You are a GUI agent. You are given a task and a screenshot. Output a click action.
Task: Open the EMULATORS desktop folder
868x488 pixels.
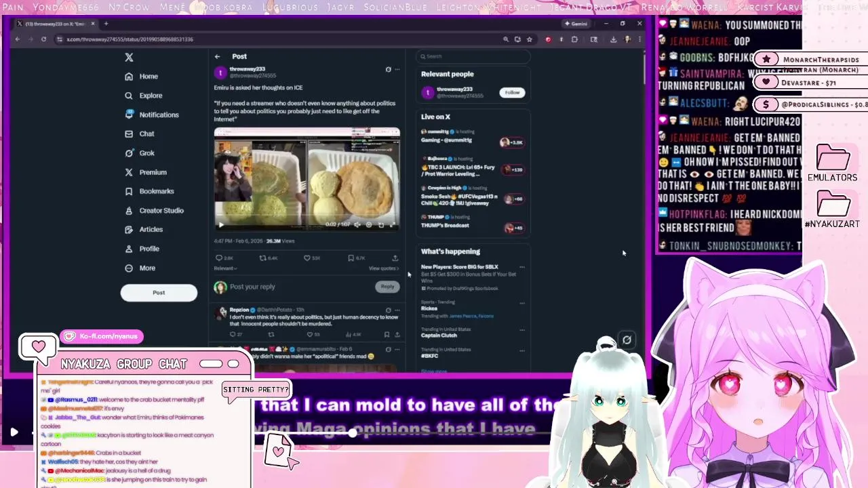[x=833, y=163]
